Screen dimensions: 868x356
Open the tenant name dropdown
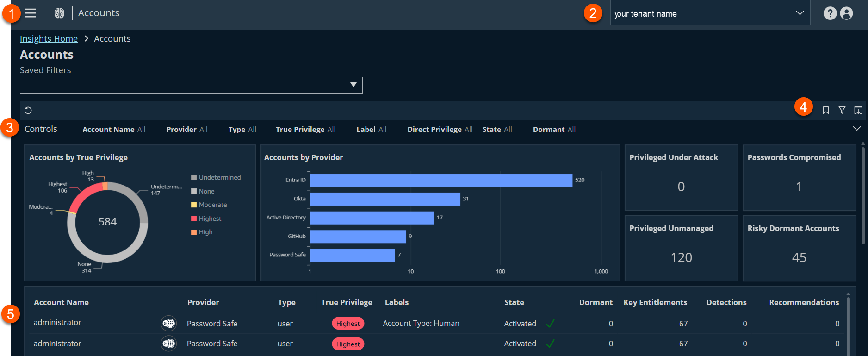[710, 13]
